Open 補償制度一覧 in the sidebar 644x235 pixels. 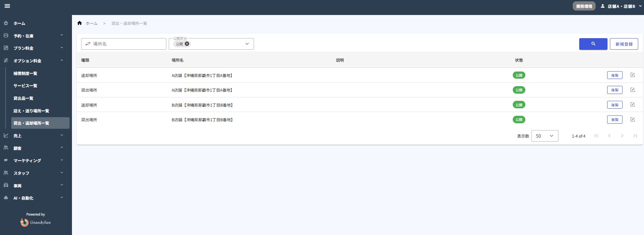pos(25,73)
